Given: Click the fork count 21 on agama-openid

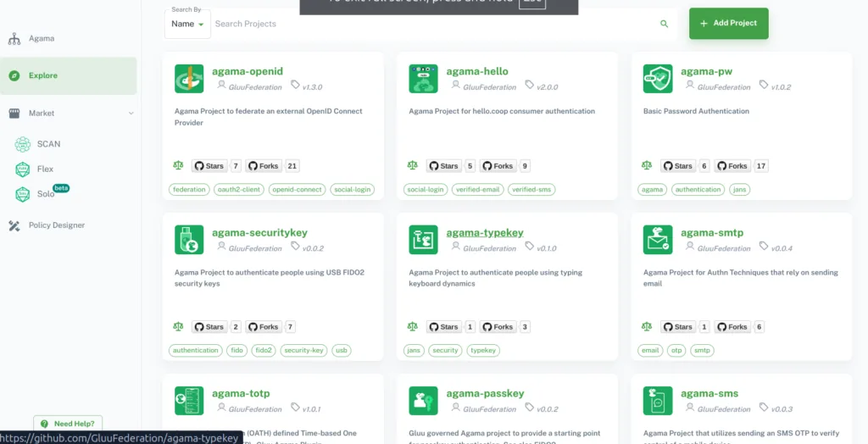Looking at the screenshot, I should (292, 165).
